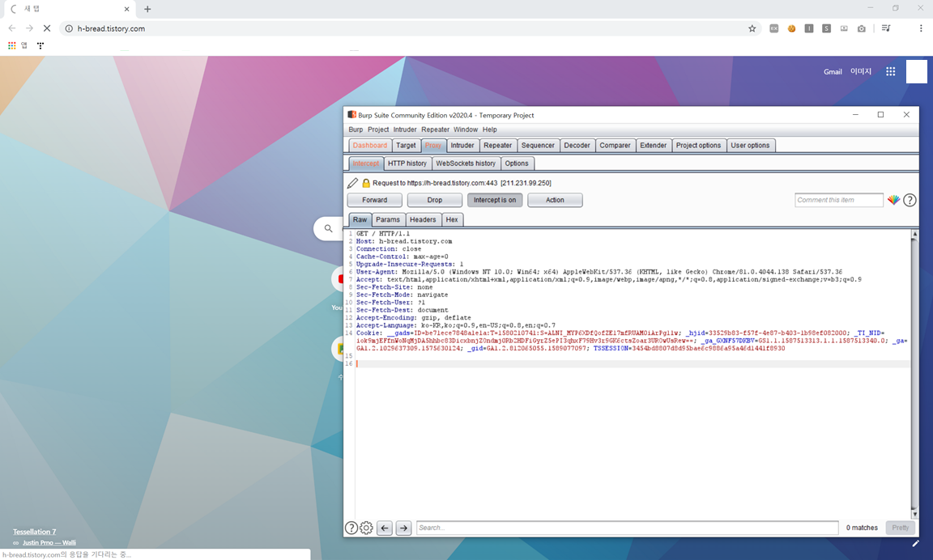Switch to the Sequencer tab
The image size is (933, 560).
(x=538, y=146)
